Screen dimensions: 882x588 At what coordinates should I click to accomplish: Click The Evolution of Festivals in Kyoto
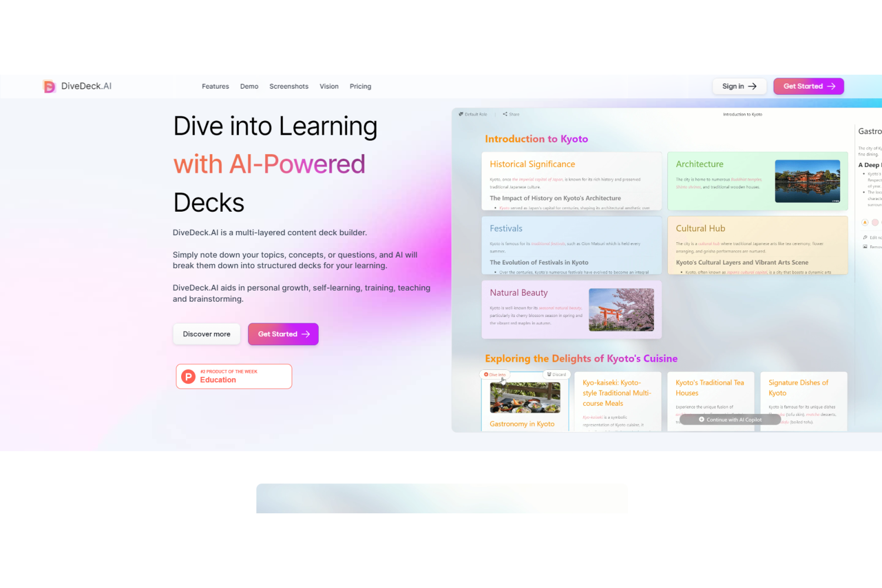(x=539, y=262)
